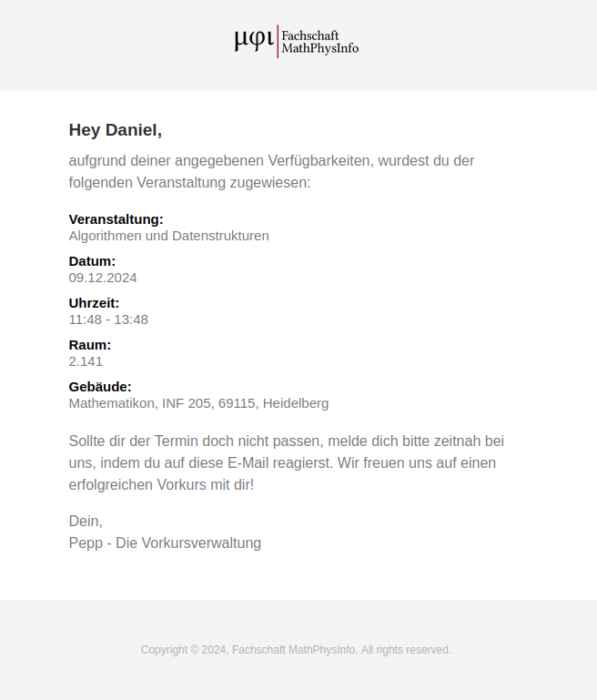Select 'Algorithmen und Datenstrukturen' text
The width and height of the screenshot is (597, 700).
pyautogui.click(x=168, y=236)
